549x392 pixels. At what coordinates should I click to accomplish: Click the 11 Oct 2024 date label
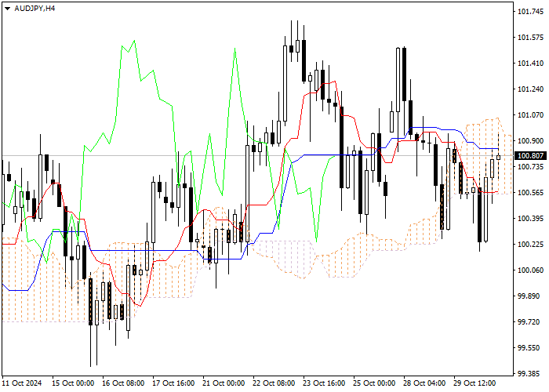[x=22, y=383]
